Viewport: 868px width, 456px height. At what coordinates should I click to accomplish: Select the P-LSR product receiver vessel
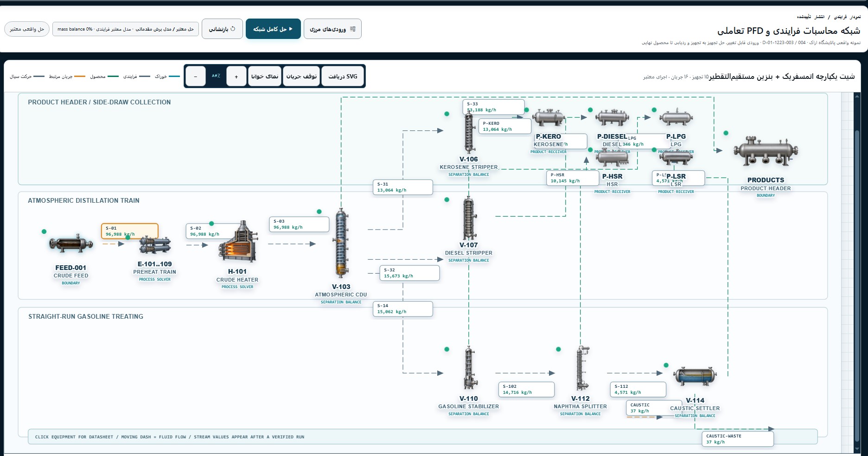tap(676, 158)
